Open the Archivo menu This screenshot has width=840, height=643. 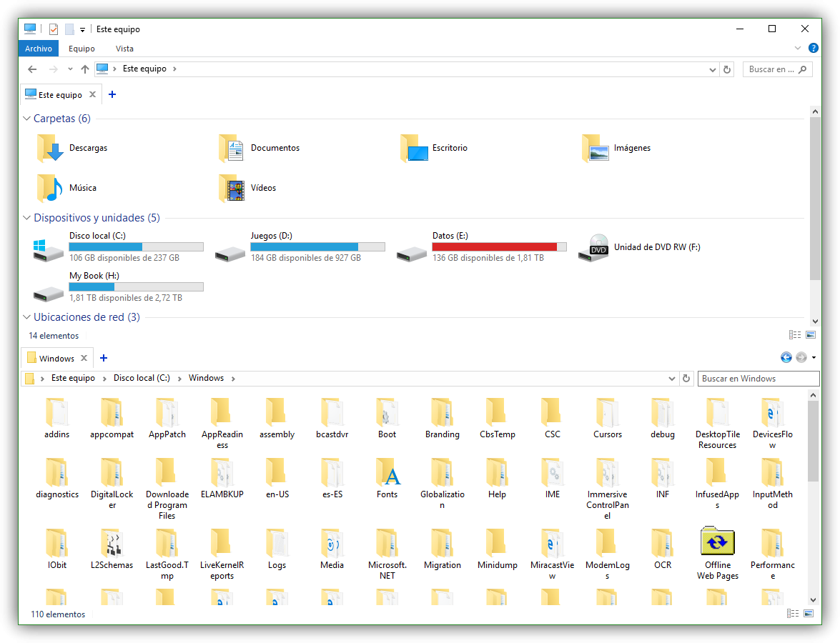pos(39,49)
